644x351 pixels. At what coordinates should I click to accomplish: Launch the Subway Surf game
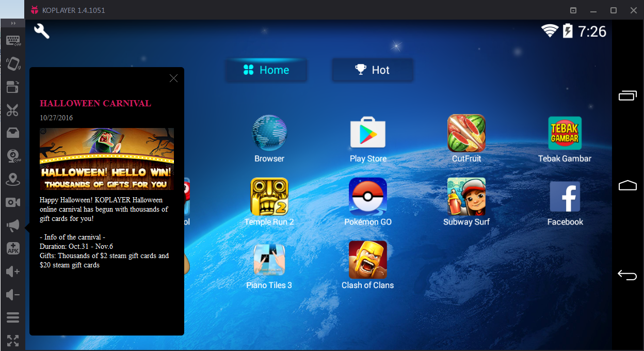(x=466, y=202)
